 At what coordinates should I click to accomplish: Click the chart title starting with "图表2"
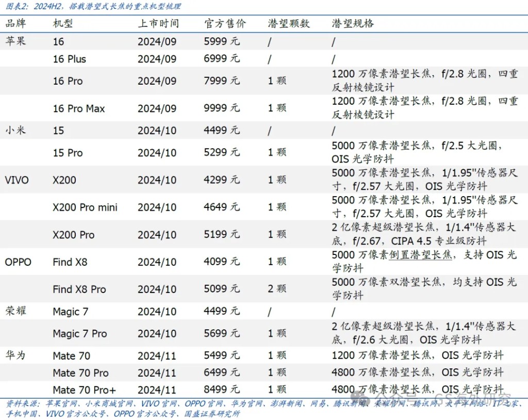tap(93, 6)
